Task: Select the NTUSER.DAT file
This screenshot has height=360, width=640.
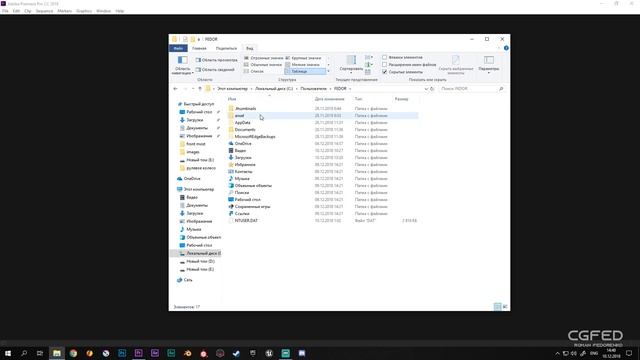Action: pos(246,220)
